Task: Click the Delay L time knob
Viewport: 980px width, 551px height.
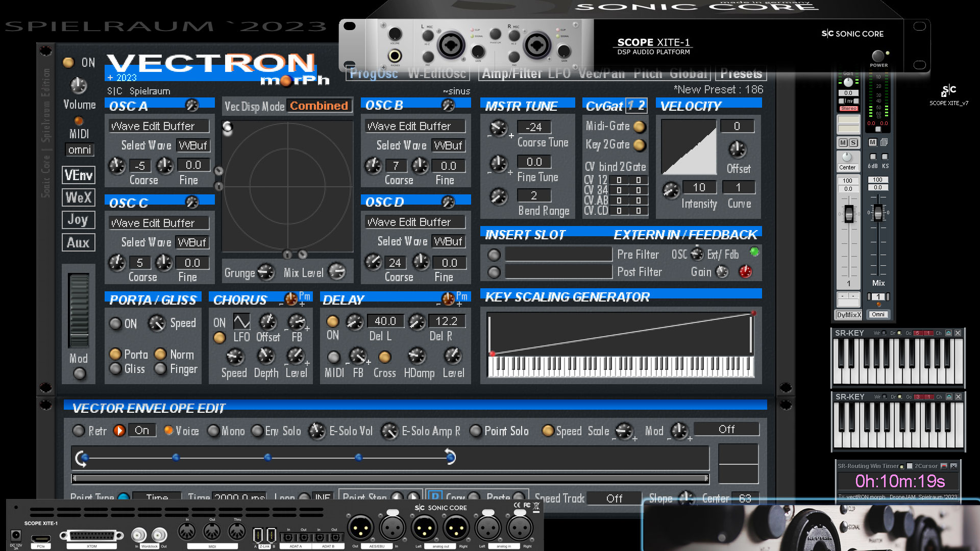Action: coord(354,321)
